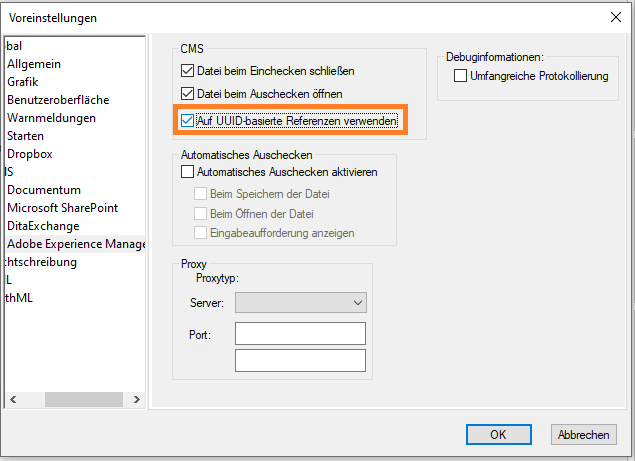The width and height of the screenshot is (635, 461).
Task: Toggle Auf UUID-basierte Referenzen verwenden
Action: click(188, 121)
